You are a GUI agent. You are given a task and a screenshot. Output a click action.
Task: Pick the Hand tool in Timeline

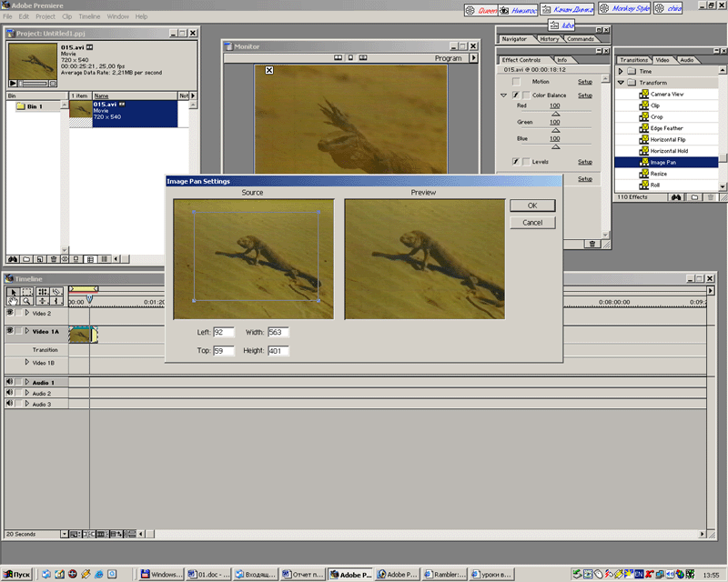click(14, 301)
